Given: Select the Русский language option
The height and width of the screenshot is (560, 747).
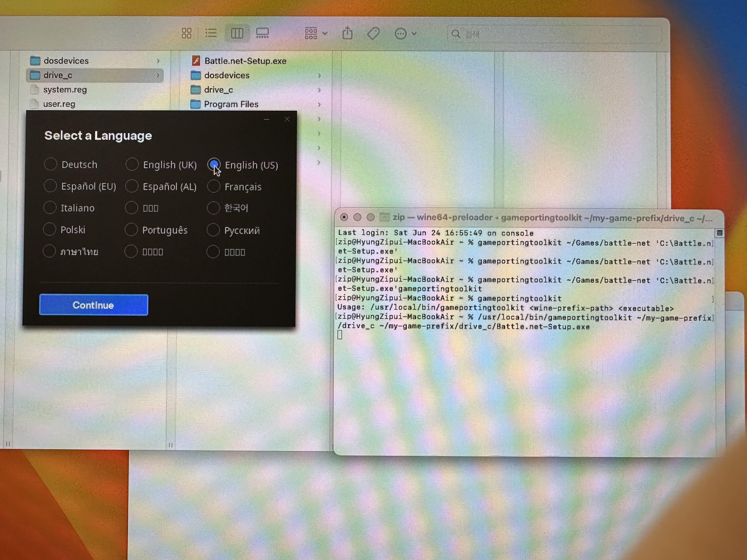Looking at the screenshot, I should pyautogui.click(x=233, y=230).
